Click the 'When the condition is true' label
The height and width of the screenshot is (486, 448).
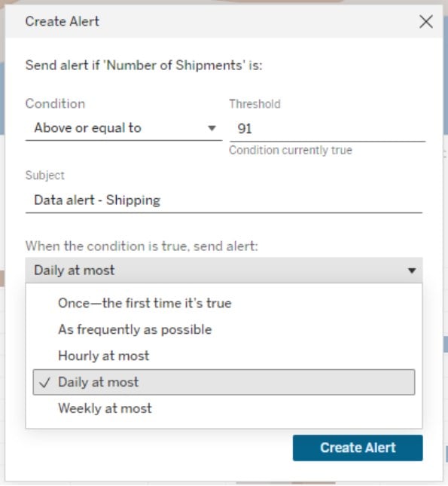click(x=142, y=246)
